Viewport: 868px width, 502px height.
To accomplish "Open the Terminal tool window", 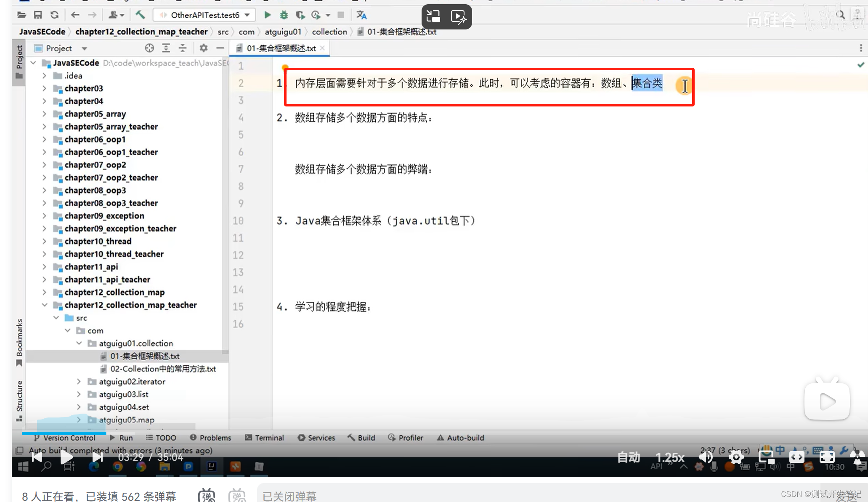I will point(265,438).
